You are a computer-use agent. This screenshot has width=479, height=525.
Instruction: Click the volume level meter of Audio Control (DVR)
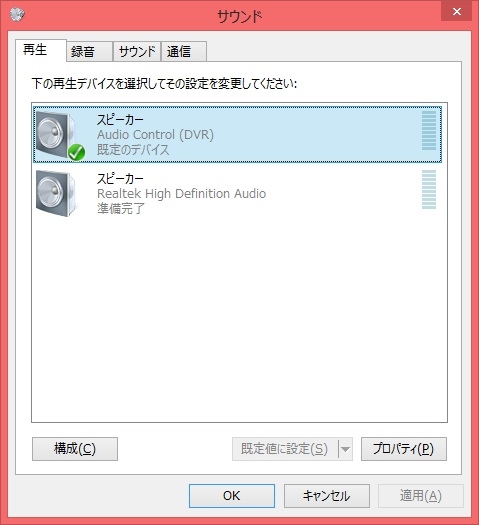pyautogui.click(x=429, y=131)
